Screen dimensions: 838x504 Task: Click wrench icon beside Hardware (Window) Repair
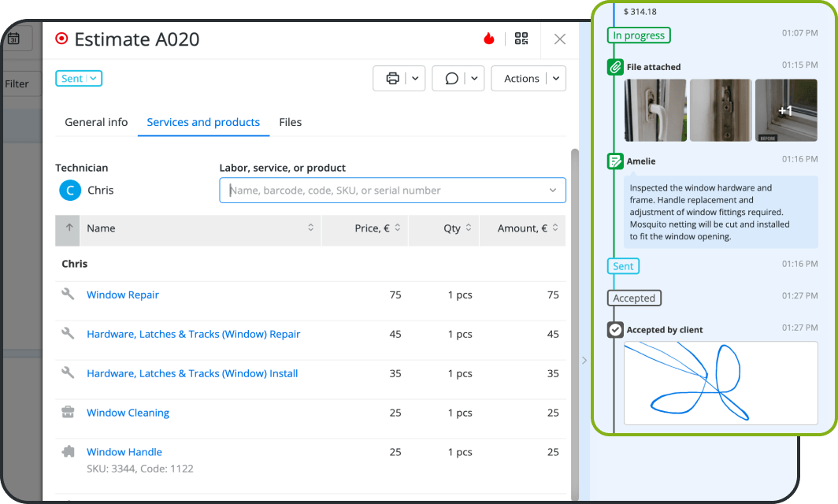(68, 333)
